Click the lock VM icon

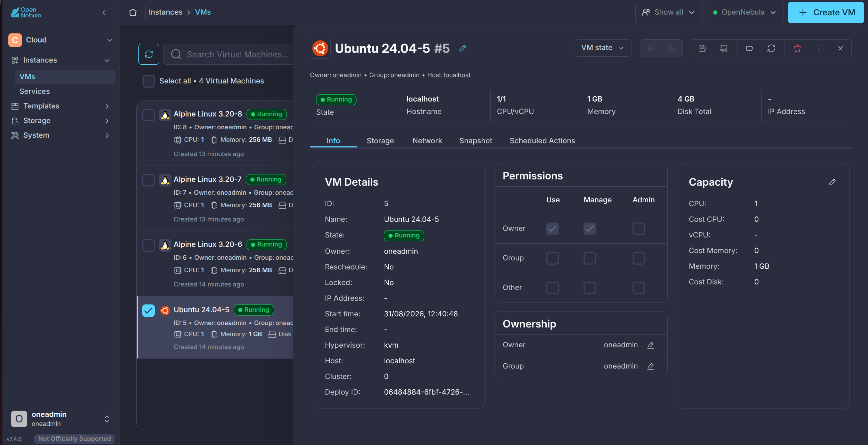click(x=651, y=48)
